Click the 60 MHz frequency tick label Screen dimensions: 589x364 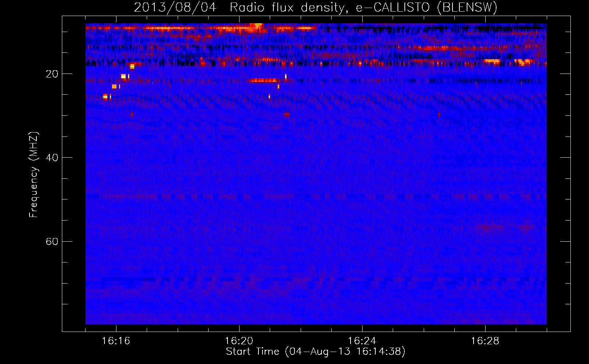pyautogui.click(x=52, y=241)
